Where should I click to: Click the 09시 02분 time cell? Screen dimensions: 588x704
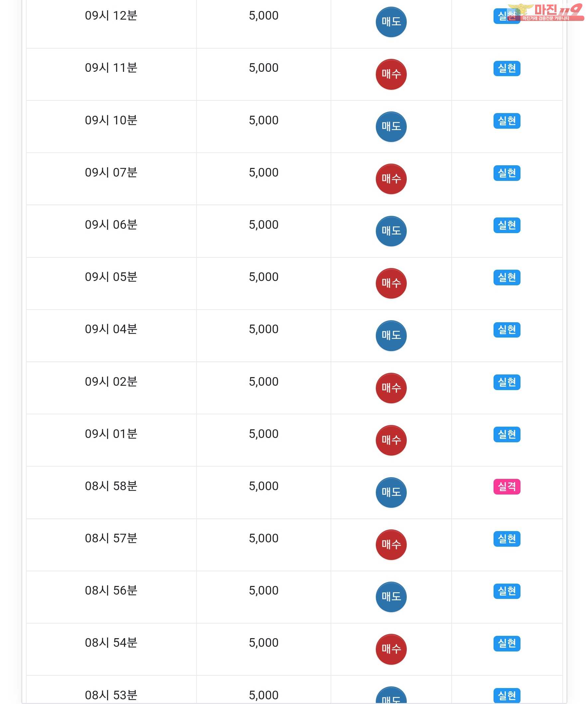click(x=111, y=381)
